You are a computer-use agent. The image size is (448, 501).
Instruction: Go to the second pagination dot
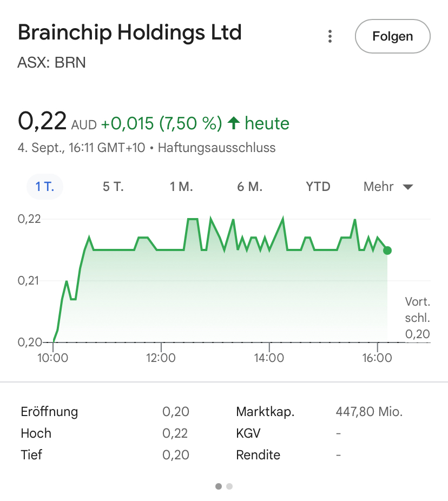229,486
